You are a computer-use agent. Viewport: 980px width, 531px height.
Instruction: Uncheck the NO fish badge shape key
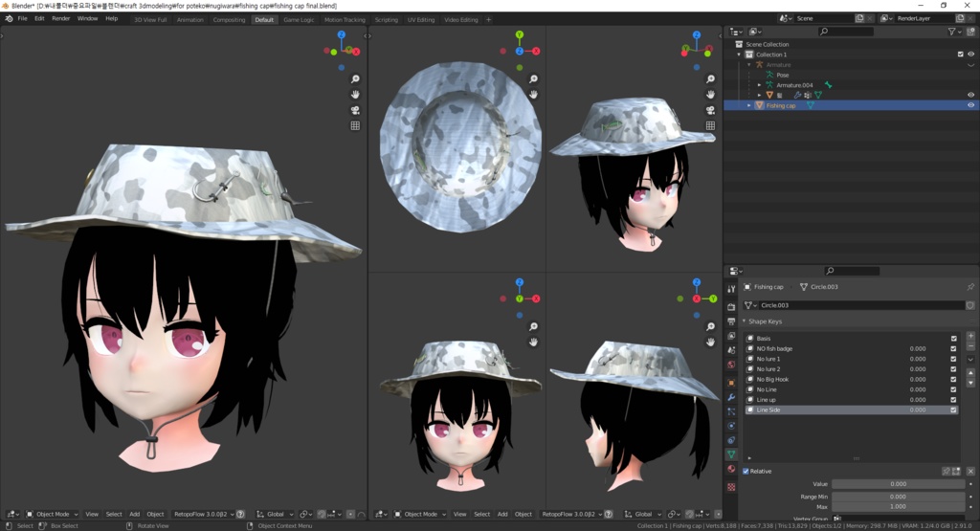[x=954, y=348]
